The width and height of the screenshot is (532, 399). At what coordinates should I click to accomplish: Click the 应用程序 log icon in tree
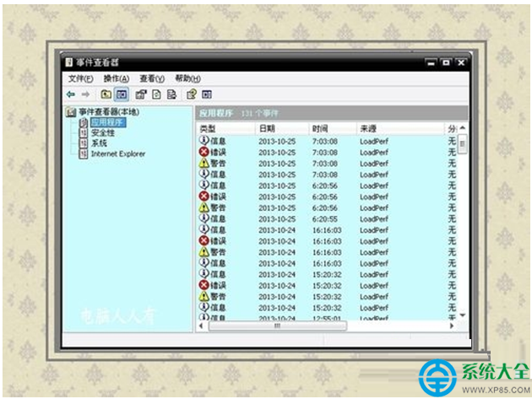(84, 122)
